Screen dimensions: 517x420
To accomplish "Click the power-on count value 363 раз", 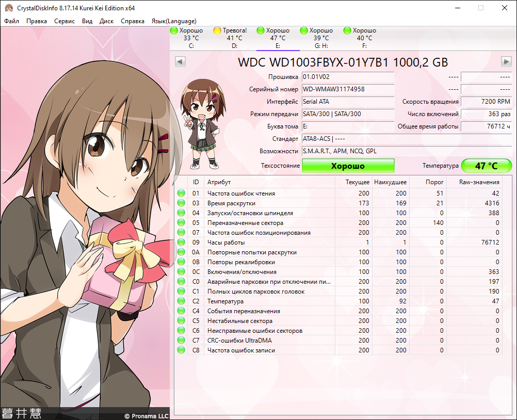I will 487,114.
